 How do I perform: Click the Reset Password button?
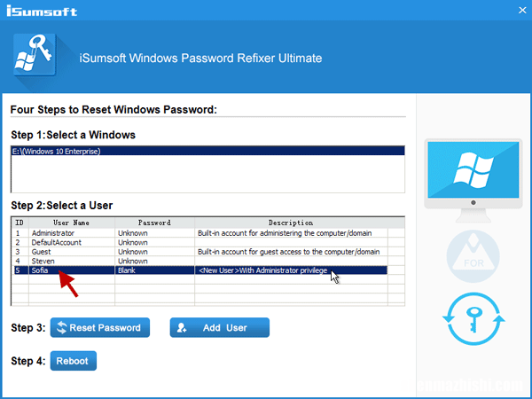(x=100, y=327)
